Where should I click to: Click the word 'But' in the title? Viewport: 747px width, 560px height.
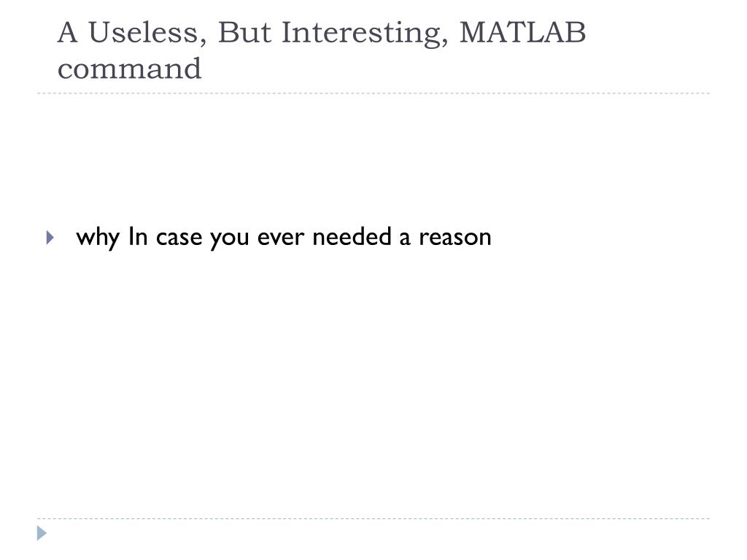(x=245, y=33)
